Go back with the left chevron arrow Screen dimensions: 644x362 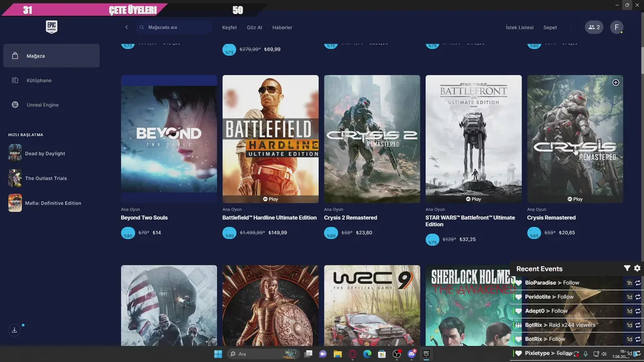click(x=126, y=27)
